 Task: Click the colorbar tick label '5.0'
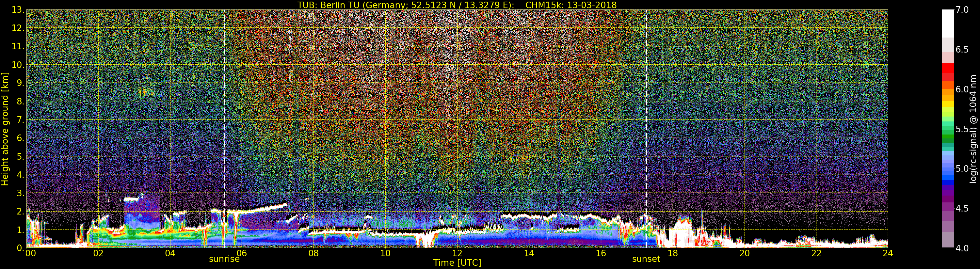(x=962, y=168)
